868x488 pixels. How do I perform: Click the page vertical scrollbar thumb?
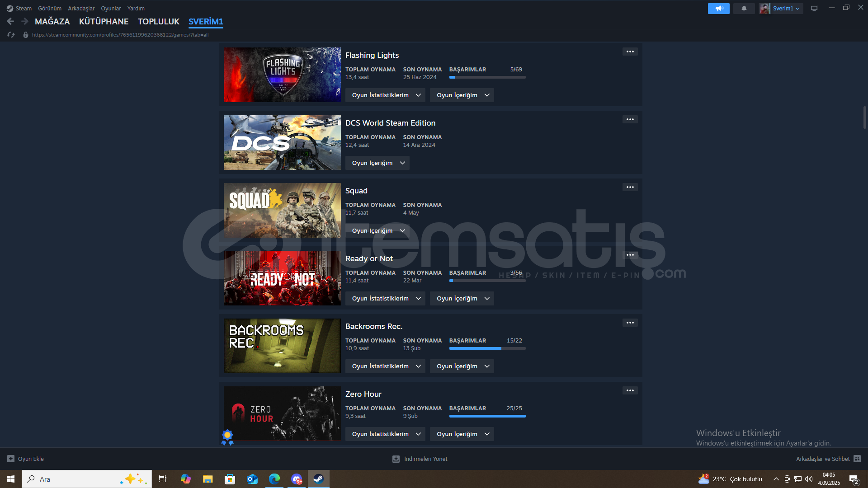[x=864, y=117]
